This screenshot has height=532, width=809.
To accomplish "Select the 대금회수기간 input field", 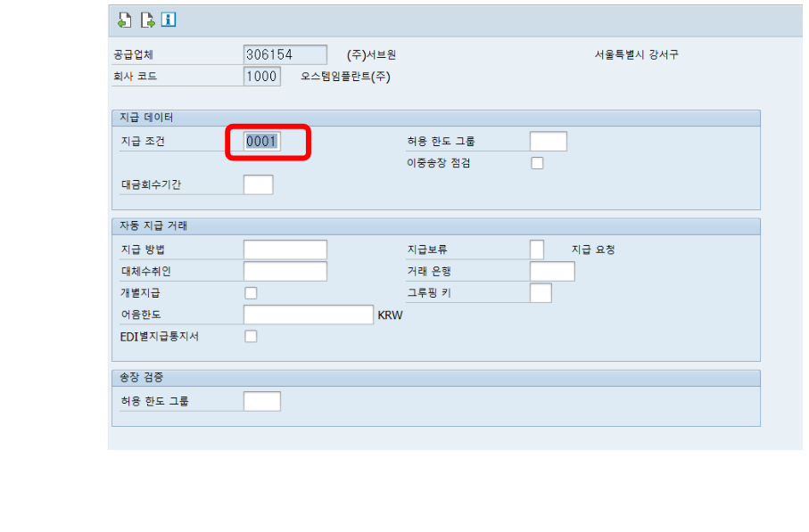I will [x=259, y=184].
